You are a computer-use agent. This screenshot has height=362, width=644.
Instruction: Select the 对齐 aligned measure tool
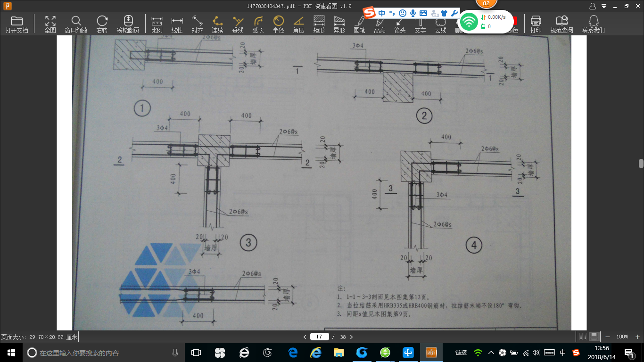click(197, 25)
